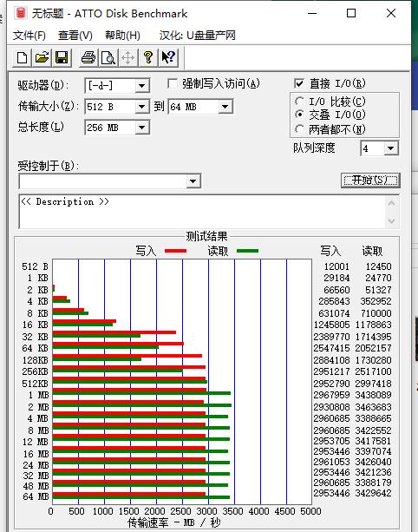Viewport: 418px width, 532px height.
Task: Click the 开始(S) start button
Action: [370, 181]
